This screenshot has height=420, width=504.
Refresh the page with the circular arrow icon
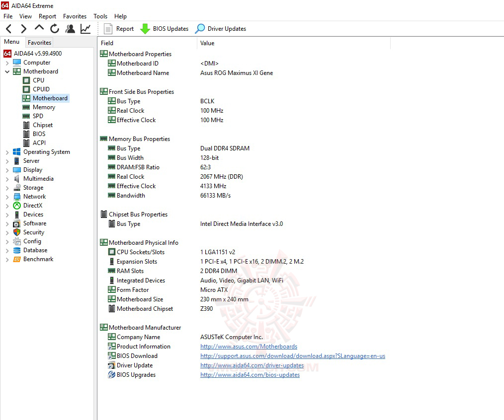(55, 29)
